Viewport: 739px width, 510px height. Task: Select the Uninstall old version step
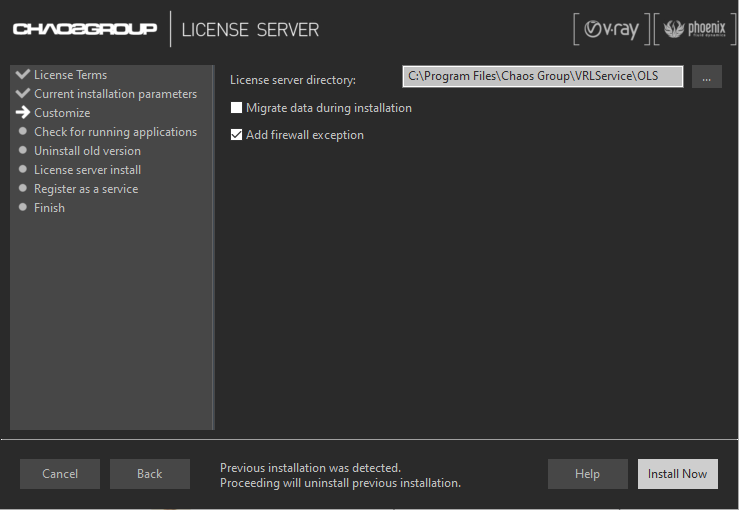click(x=87, y=151)
